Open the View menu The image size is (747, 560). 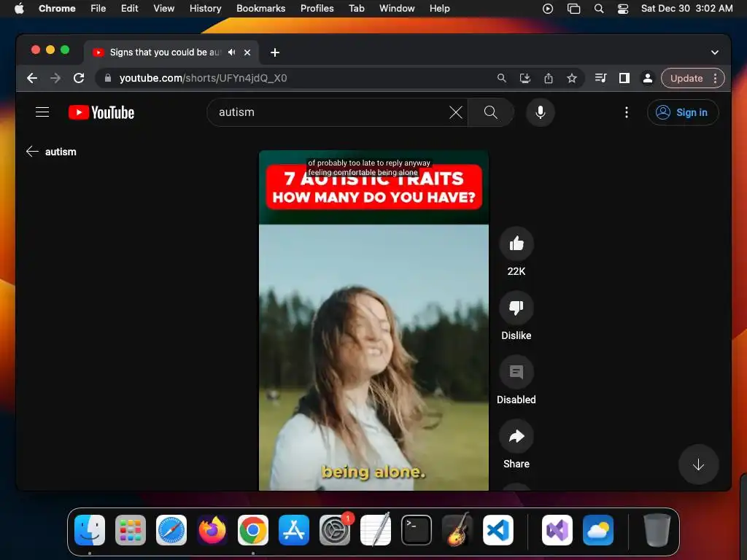pyautogui.click(x=164, y=9)
